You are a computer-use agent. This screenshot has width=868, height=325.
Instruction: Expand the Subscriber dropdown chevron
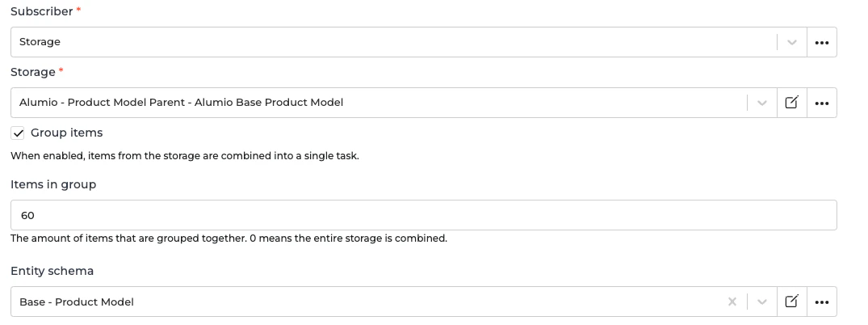(x=791, y=42)
